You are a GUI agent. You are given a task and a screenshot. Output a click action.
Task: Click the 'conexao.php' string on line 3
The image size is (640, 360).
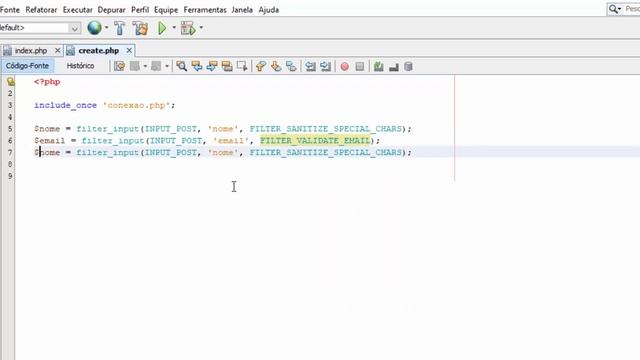point(136,105)
